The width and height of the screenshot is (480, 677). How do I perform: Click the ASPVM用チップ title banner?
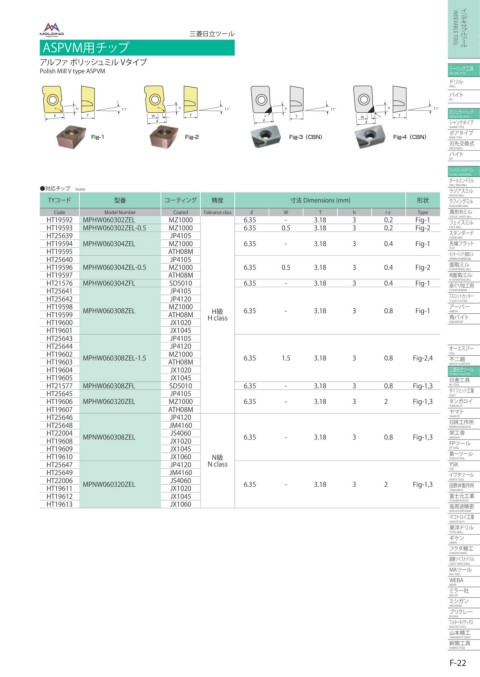point(137,47)
